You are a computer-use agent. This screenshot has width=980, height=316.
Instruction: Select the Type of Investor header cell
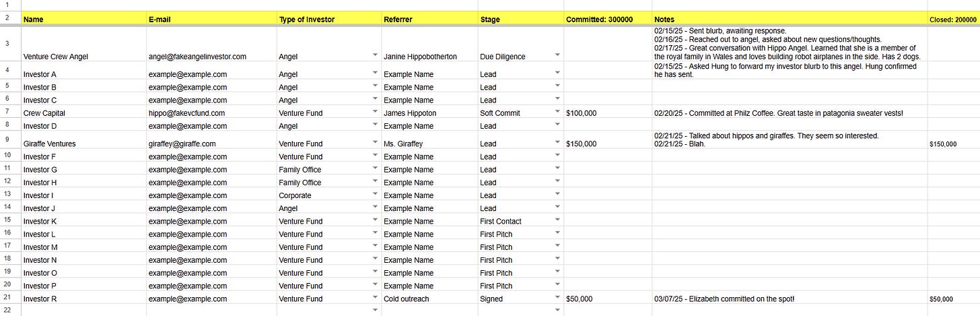[328, 19]
